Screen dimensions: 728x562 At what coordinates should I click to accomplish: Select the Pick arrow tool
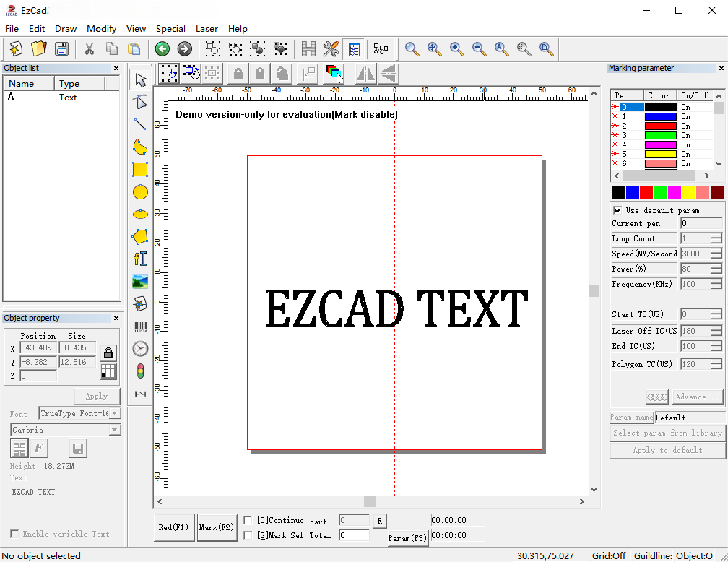point(140,80)
